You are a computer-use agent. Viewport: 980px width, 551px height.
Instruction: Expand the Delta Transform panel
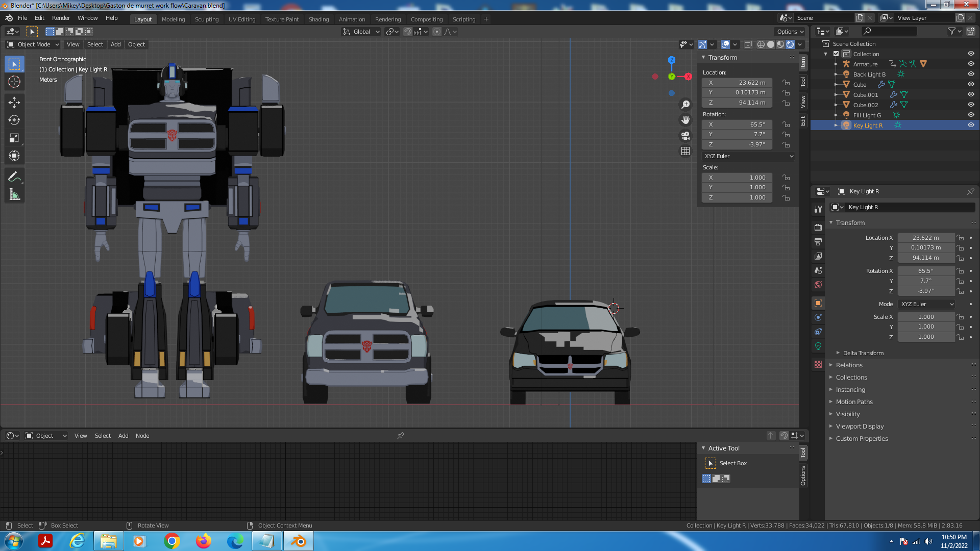tap(863, 353)
